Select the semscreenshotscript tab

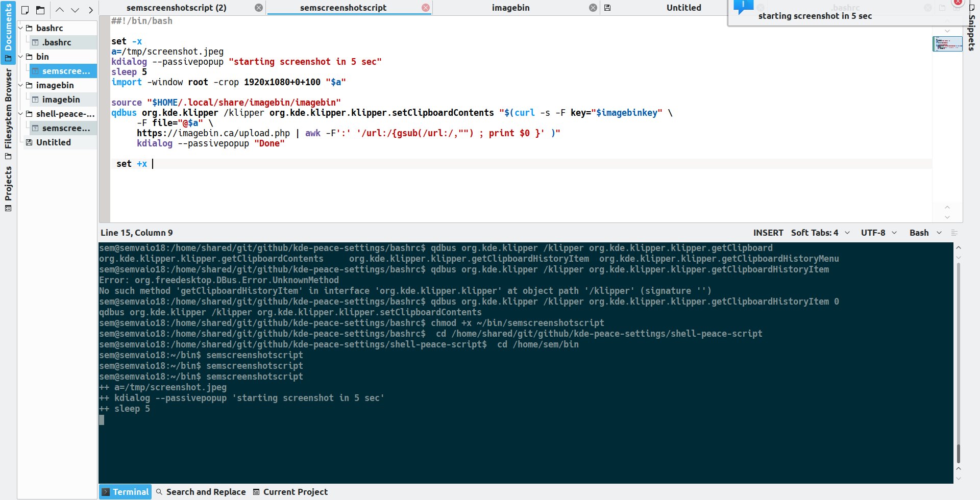[343, 8]
